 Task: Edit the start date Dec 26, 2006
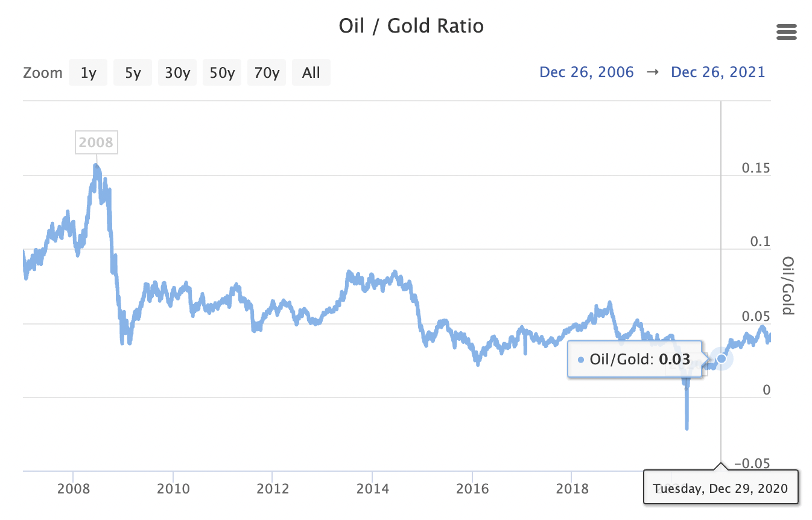click(x=586, y=72)
